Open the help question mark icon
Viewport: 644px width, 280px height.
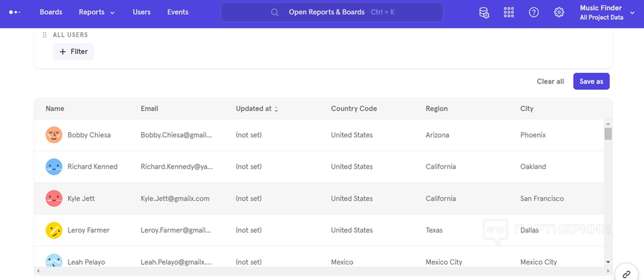click(534, 13)
